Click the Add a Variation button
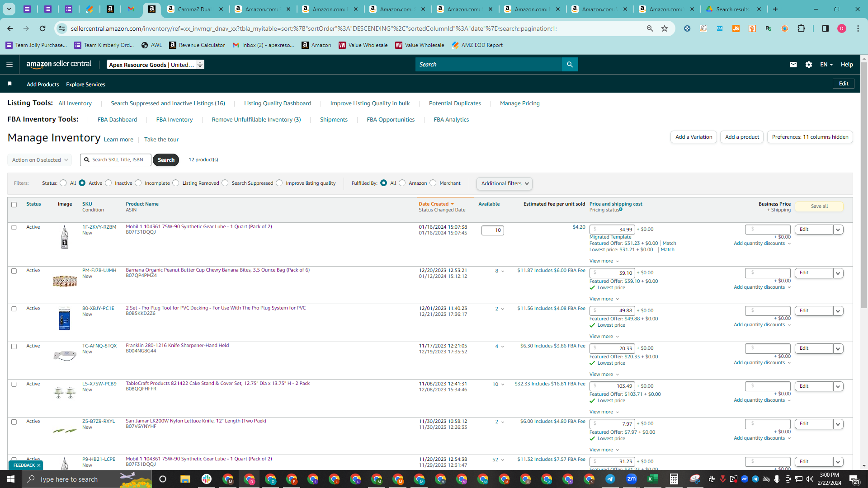This screenshot has width=868, height=488. tap(693, 137)
